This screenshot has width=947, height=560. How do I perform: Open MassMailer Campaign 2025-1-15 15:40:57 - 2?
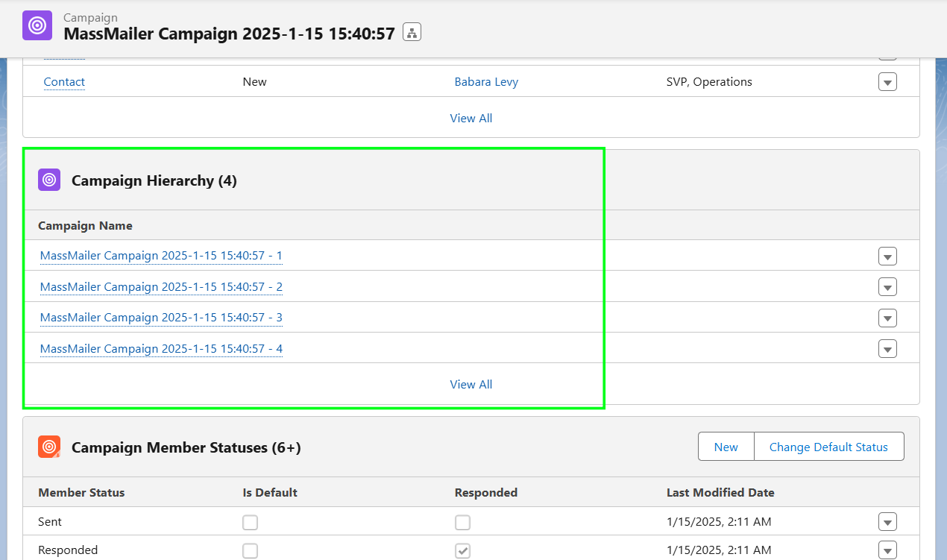[x=161, y=287]
